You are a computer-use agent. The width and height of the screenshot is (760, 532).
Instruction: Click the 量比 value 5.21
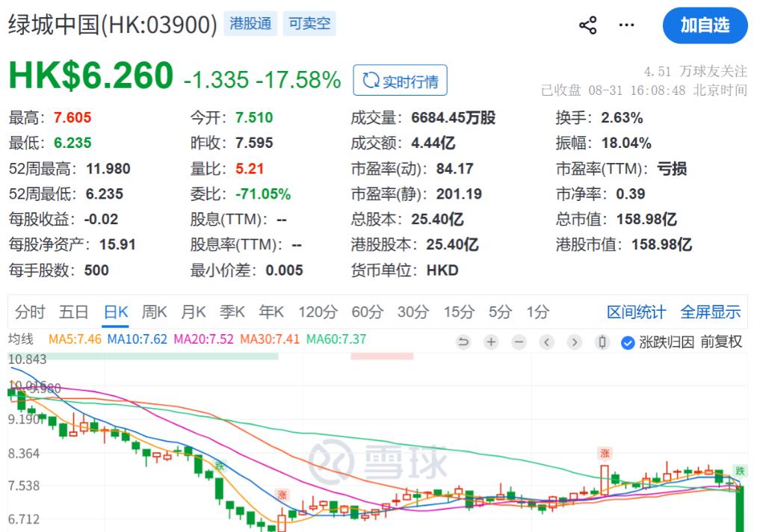click(x=249, y=169)
